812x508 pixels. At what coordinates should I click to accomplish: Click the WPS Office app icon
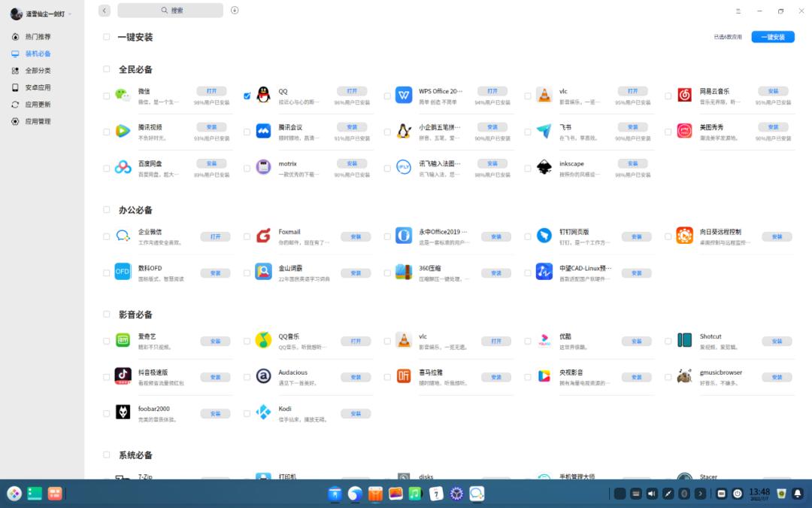[x=404, y=95]
